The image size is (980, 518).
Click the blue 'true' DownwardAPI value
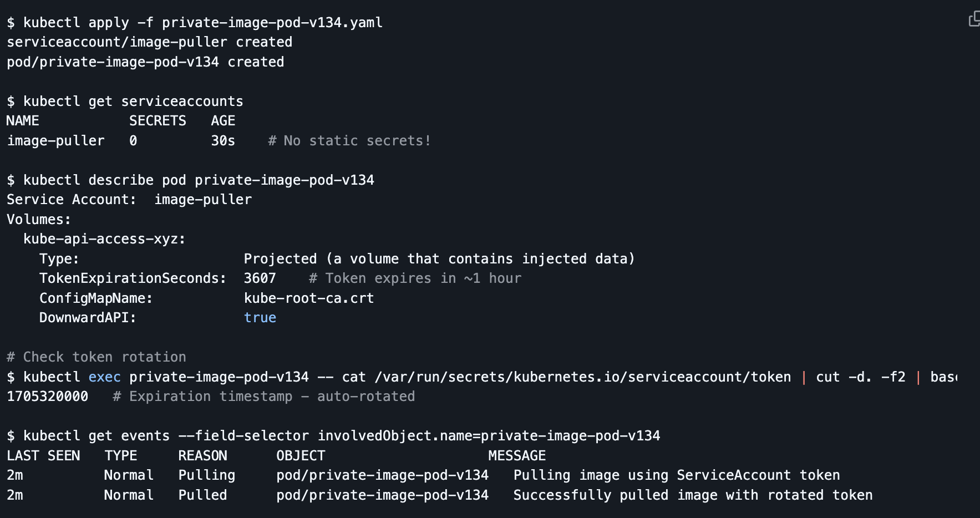(x=260, y=318)
